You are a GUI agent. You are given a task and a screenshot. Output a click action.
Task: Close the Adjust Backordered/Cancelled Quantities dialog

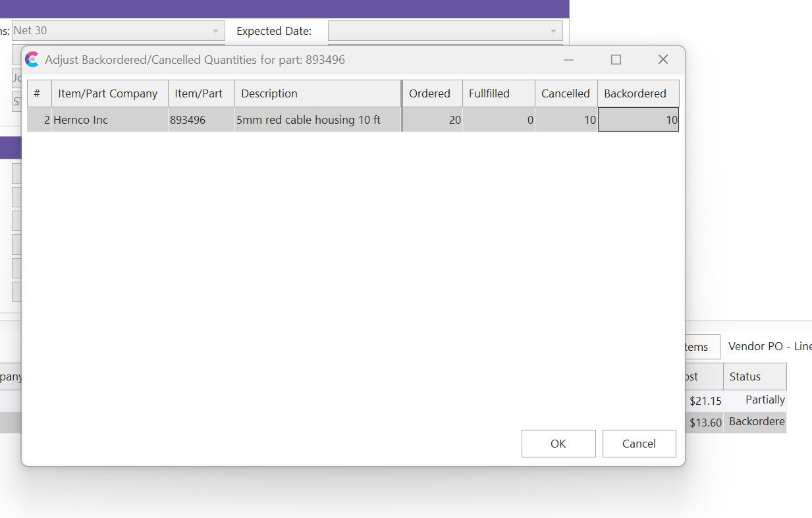pyautogui.click(x=663, y=60)
